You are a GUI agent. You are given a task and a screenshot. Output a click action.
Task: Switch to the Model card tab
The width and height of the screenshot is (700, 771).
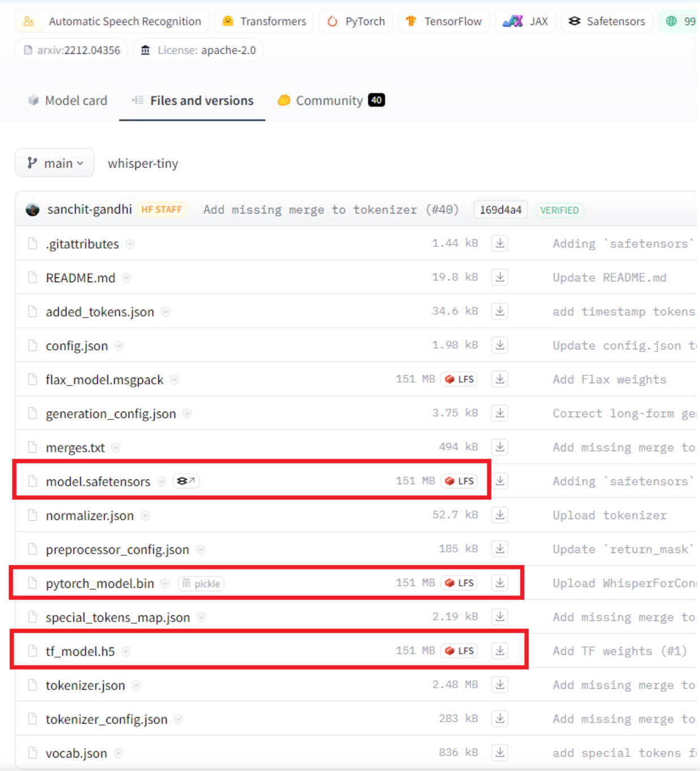coord(67,101)
